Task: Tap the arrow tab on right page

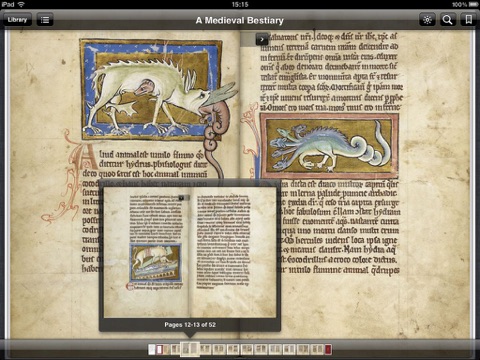Action: point(262,39)
